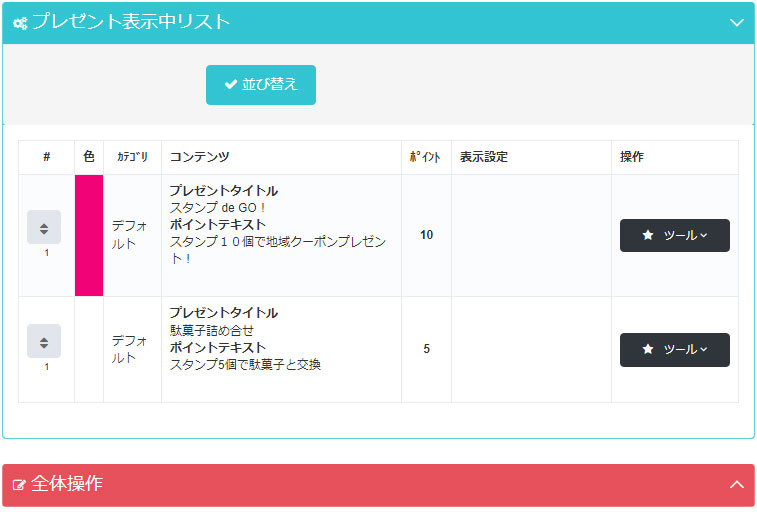Click the sort handle for 駄菓子詰め合せ row

pos(44,342)
